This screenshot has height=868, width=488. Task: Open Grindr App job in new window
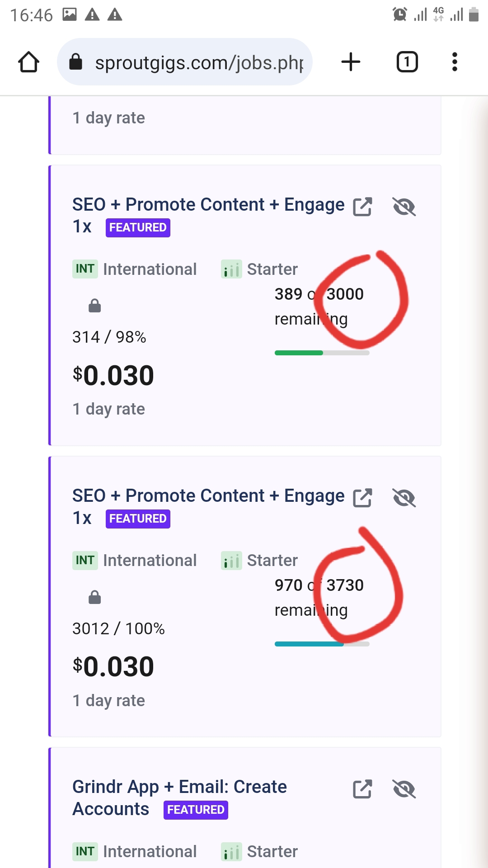tap(362, 789)
